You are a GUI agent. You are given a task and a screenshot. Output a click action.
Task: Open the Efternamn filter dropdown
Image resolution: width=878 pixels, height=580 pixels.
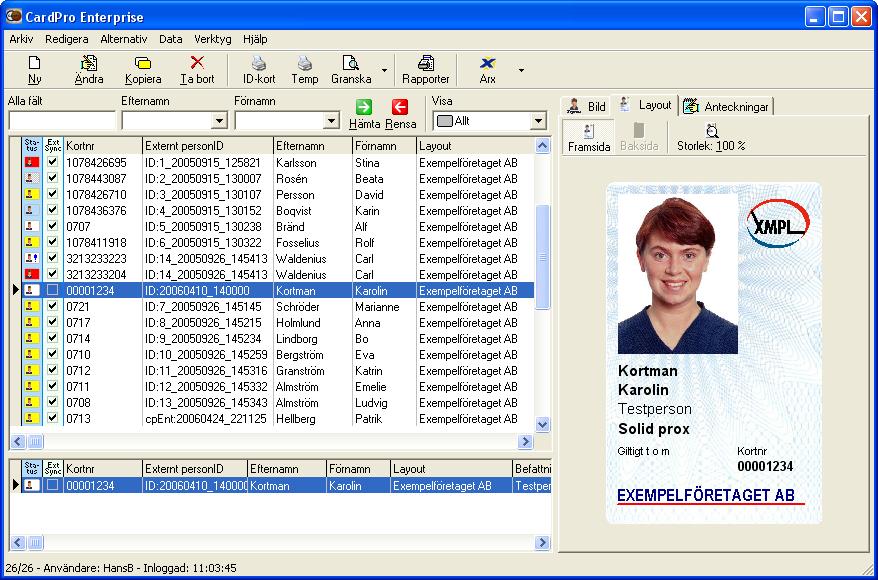pyautogui.click(x=219, y=120)
